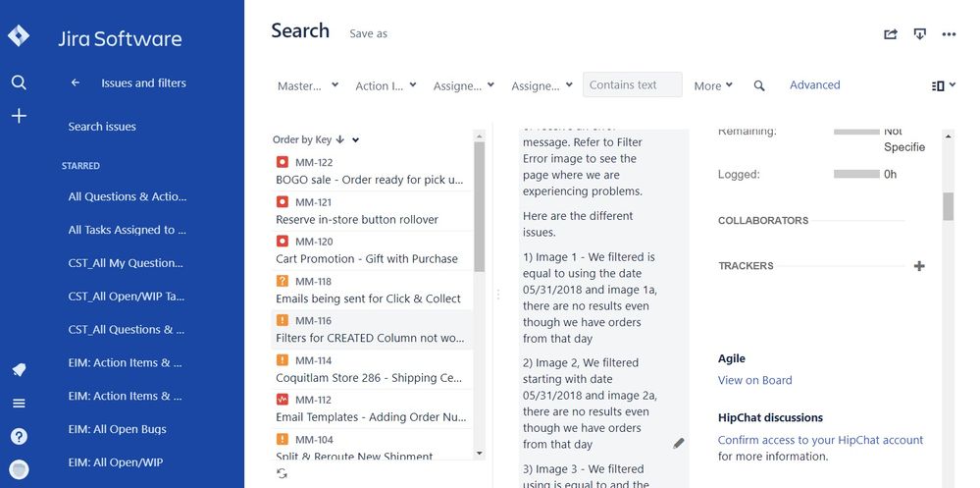Open the user profile avatar
The height and width of the screenshot is (488, 980).
(20, 469)
